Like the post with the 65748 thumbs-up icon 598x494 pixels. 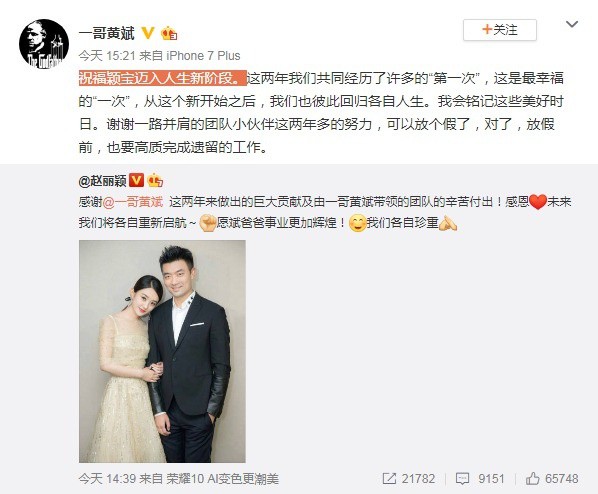(x=532, y=478)
